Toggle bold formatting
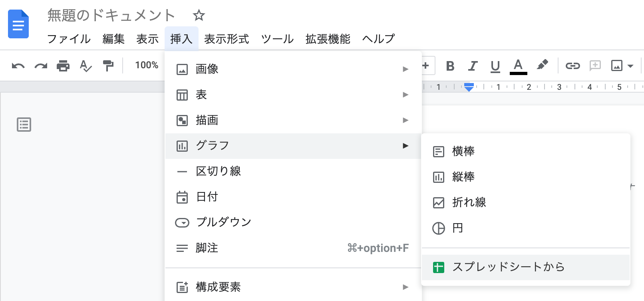Image resolution: width=644 pixels, height=301 pixels. coord(450,66)
